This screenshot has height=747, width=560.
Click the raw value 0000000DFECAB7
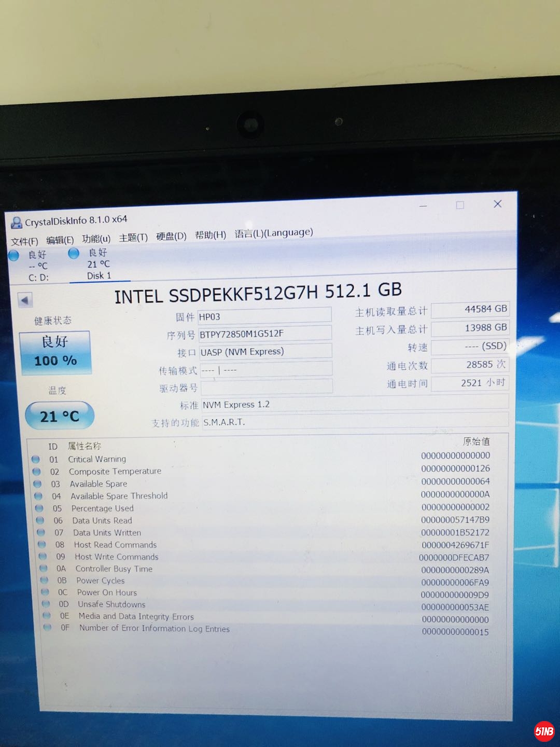454,558
